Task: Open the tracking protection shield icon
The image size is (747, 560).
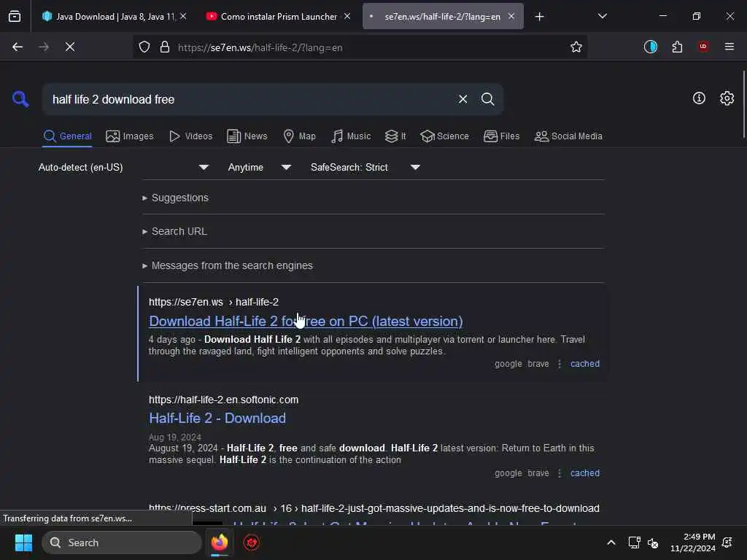Action: point(144,47)
